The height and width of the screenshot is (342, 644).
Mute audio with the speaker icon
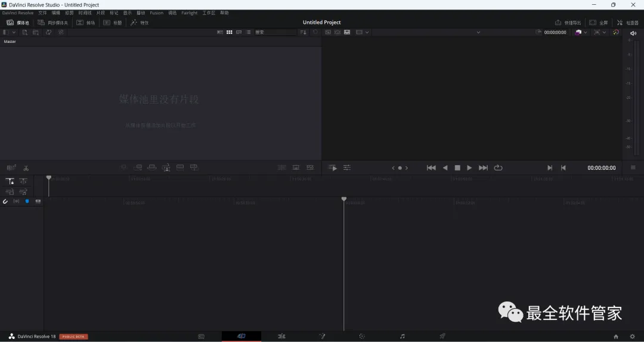pyautogui.click(x=633, y=33)
